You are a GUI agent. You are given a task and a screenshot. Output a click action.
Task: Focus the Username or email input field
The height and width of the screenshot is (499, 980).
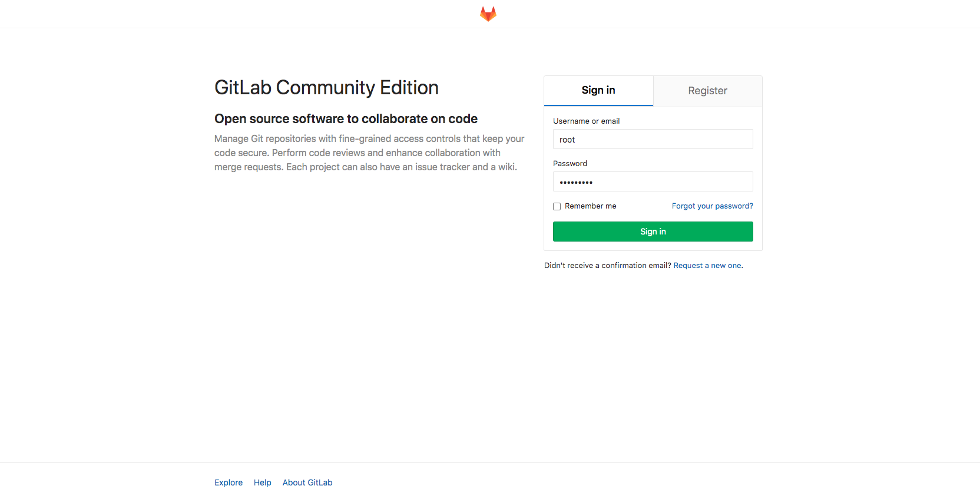(653, 140)
